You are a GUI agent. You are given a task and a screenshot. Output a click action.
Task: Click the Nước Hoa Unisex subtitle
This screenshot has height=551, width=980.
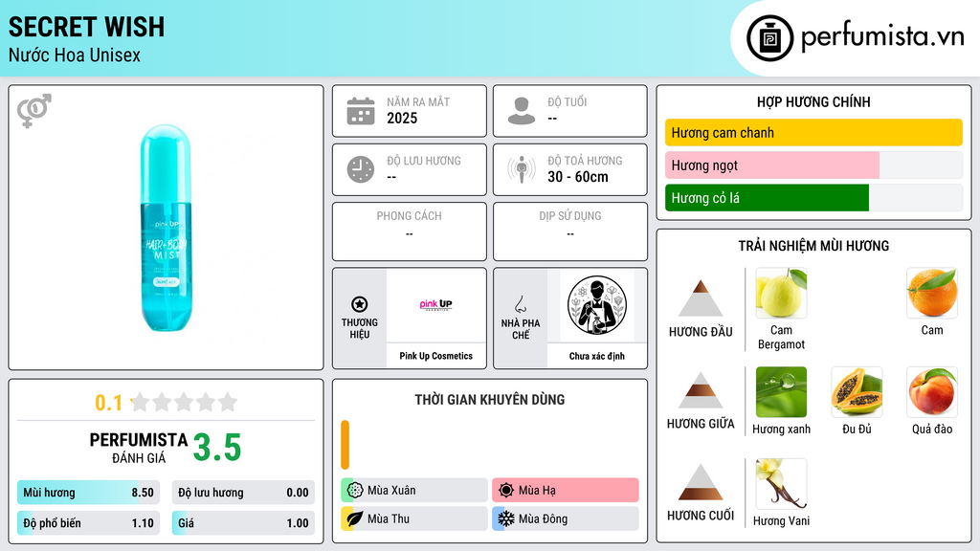(x=75, y=55)
